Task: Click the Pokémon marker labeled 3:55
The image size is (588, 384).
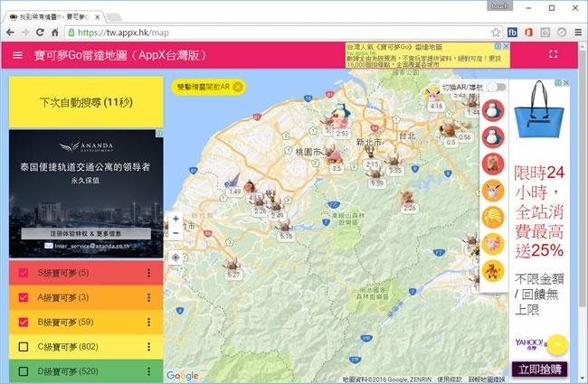Action: point(394,164)
